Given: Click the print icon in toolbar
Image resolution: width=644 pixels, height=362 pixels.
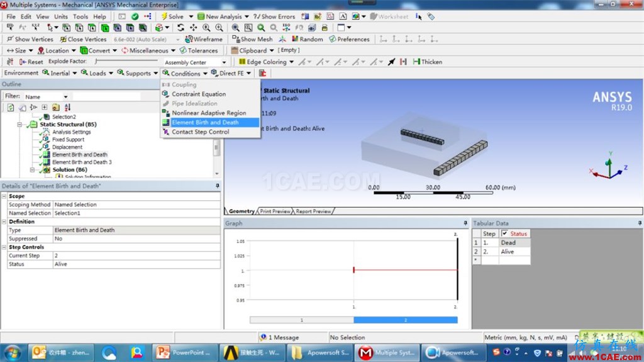Looking at the screenshot, I should pos(325,28).
